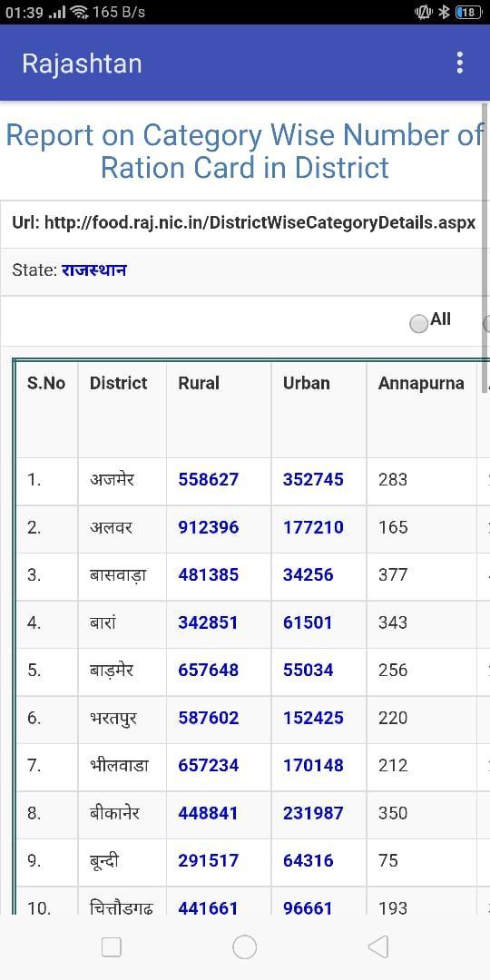The image size is (490, 980).
Task: Open the Barmer urban count 55034
Action: [309, 670]
